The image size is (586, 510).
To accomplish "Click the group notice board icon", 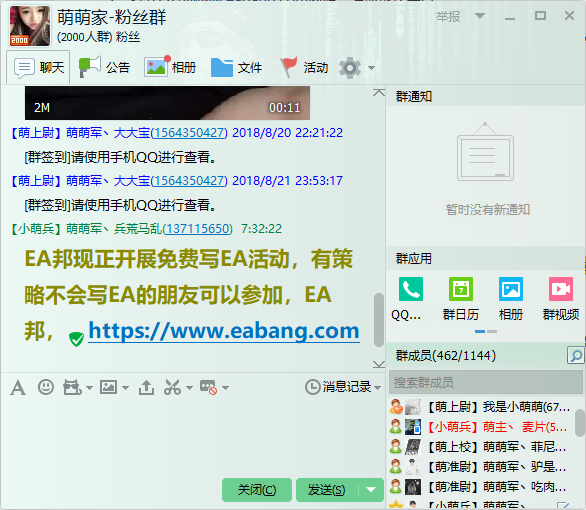I will click(x=485, y=152).
